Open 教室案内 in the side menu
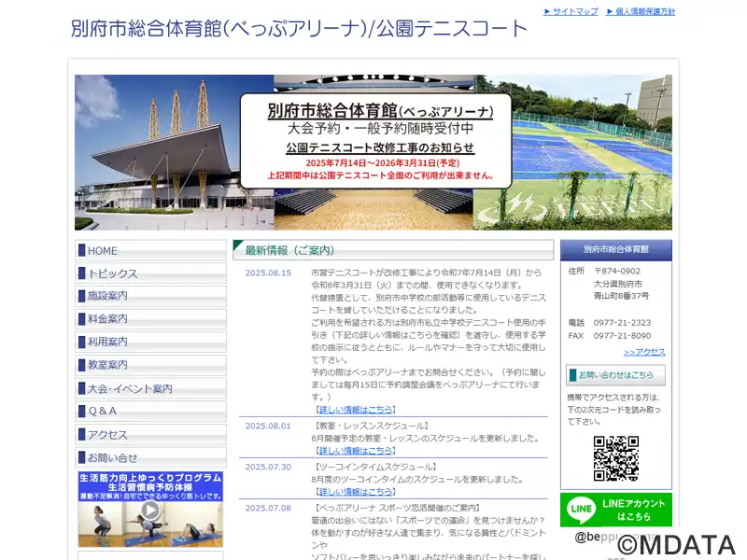The height and width of the screenshot is (560, 747). (x=150, y=364)
